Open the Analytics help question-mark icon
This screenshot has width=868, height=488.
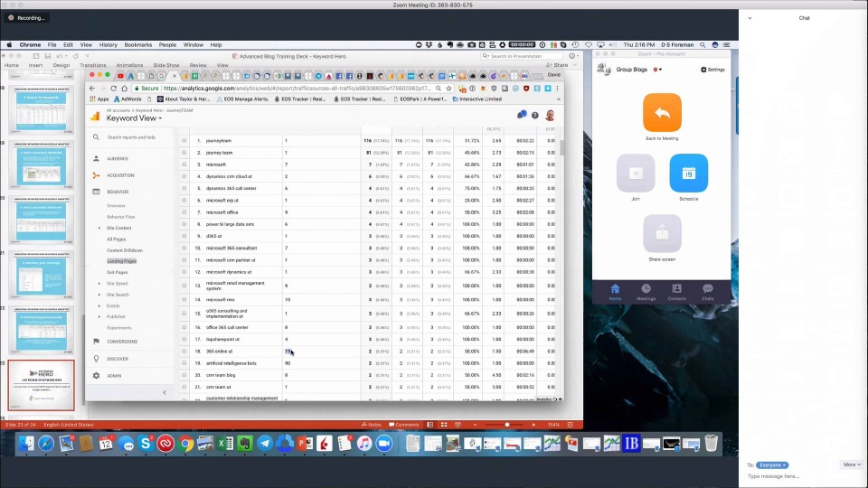point(534,115)
